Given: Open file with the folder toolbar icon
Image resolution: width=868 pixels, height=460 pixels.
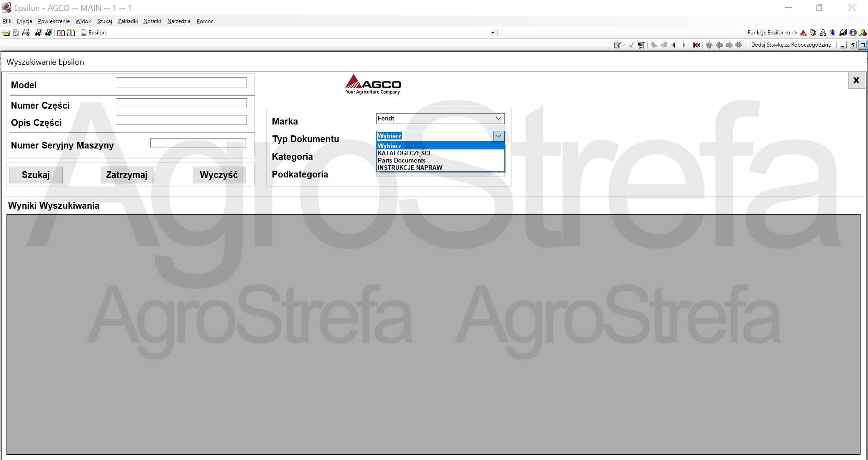Looking at the screenshot, I should click(x=6, y=33).
